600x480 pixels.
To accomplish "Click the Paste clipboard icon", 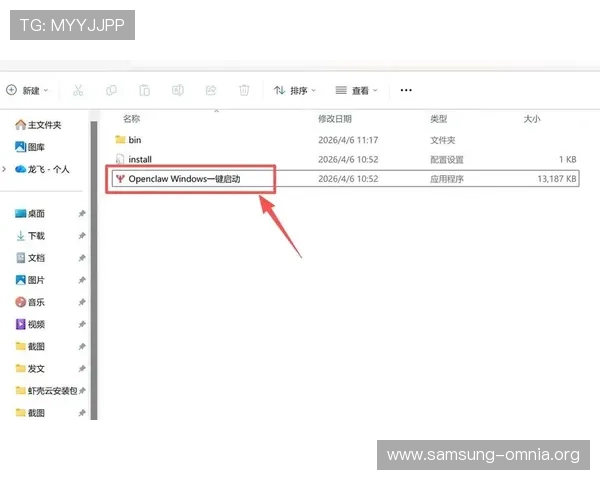I will (145, 90).
